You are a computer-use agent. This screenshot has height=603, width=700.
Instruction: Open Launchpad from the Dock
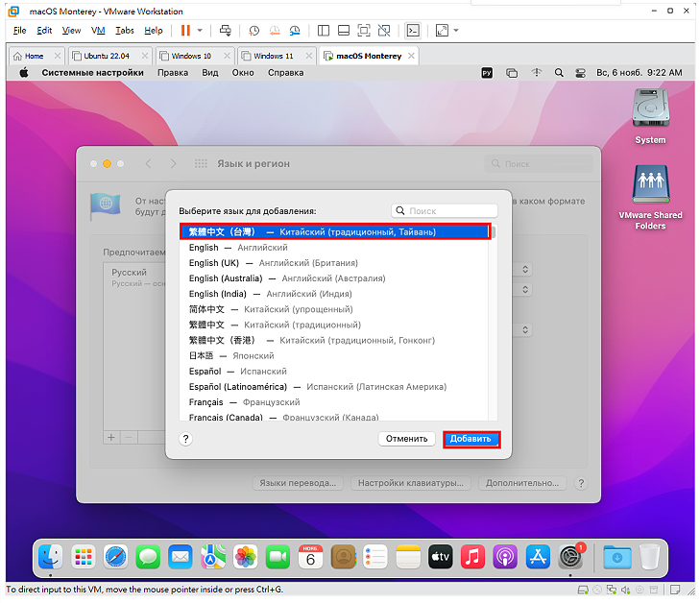[x=83, y=556]
